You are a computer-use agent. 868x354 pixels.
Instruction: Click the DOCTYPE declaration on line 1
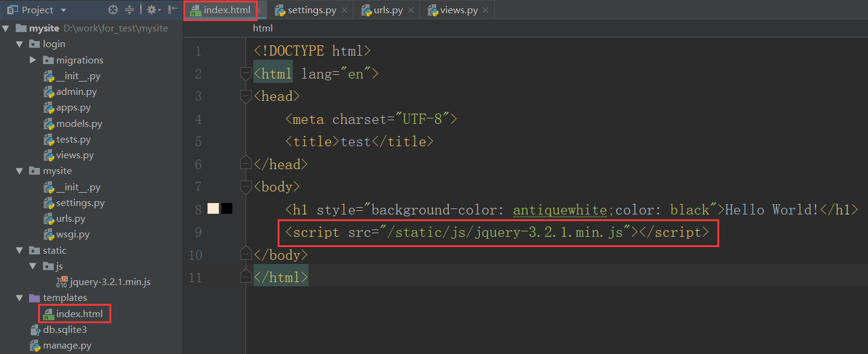point(312,51)
